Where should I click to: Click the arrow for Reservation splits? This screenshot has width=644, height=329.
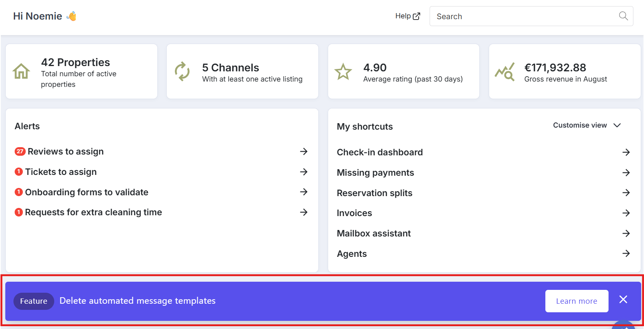tap(626, 192)
